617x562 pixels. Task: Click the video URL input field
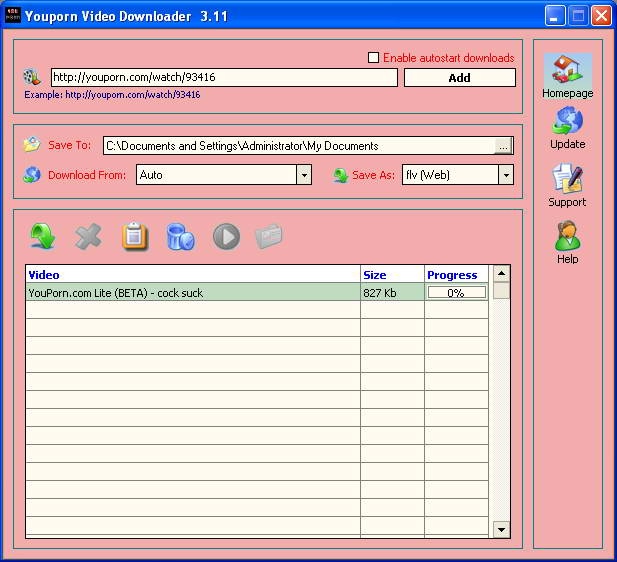coord(223,77)
